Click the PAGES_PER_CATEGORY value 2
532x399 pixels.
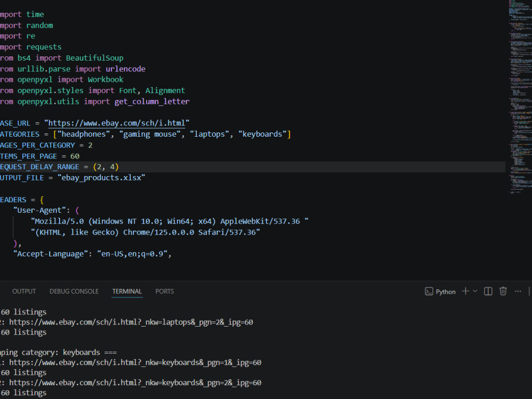pos(90,145)
